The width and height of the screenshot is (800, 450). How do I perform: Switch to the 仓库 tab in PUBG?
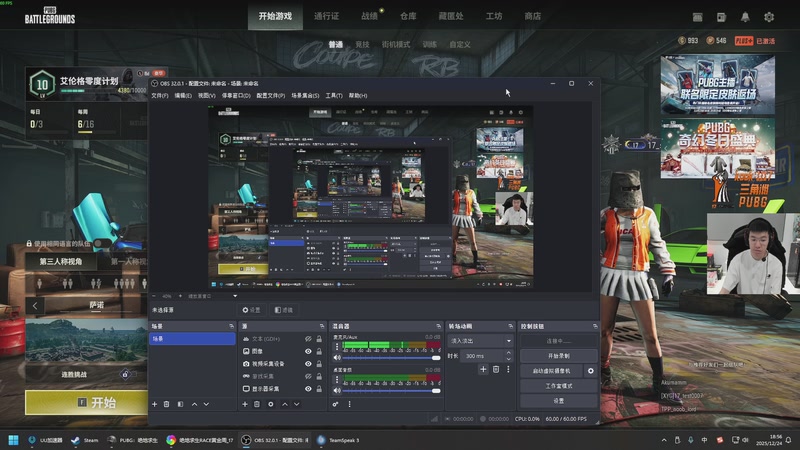click(x=408, y=16)
